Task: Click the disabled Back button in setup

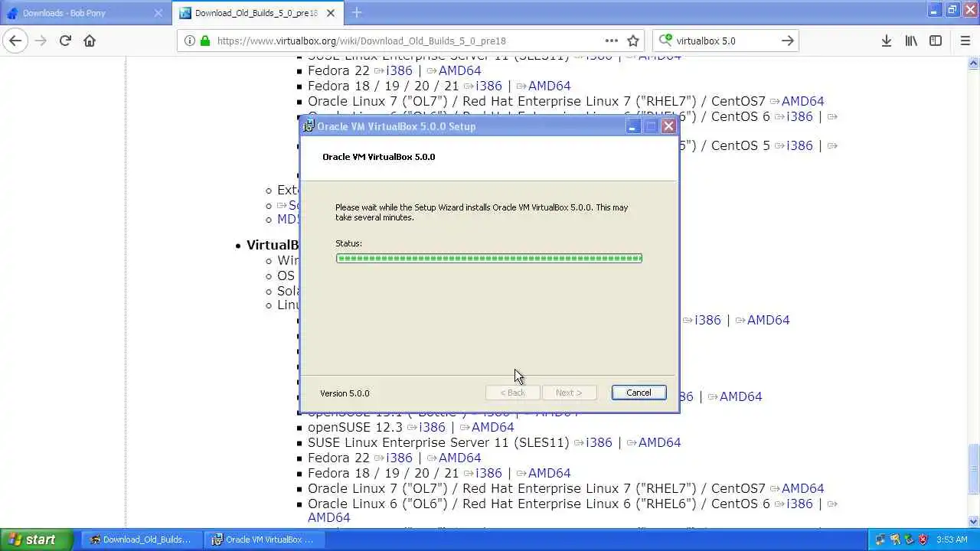Action: pos(512,393)
